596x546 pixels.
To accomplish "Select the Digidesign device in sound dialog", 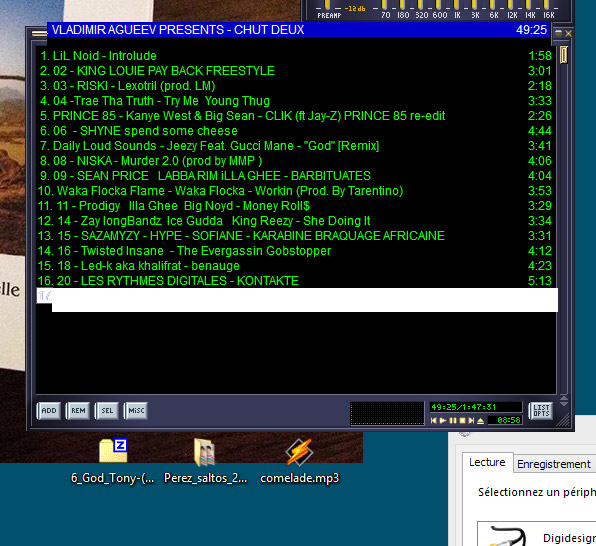I will tap(537, 535).
